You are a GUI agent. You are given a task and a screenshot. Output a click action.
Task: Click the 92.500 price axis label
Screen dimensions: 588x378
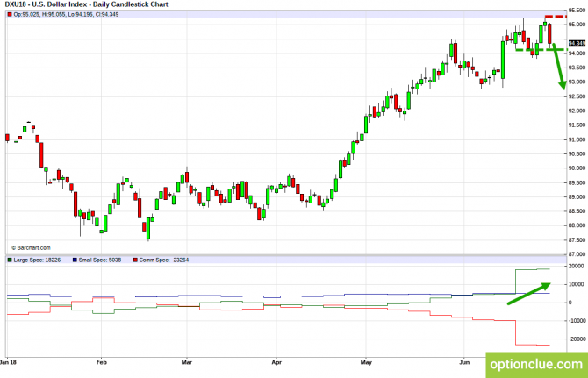tap(577, 96)
